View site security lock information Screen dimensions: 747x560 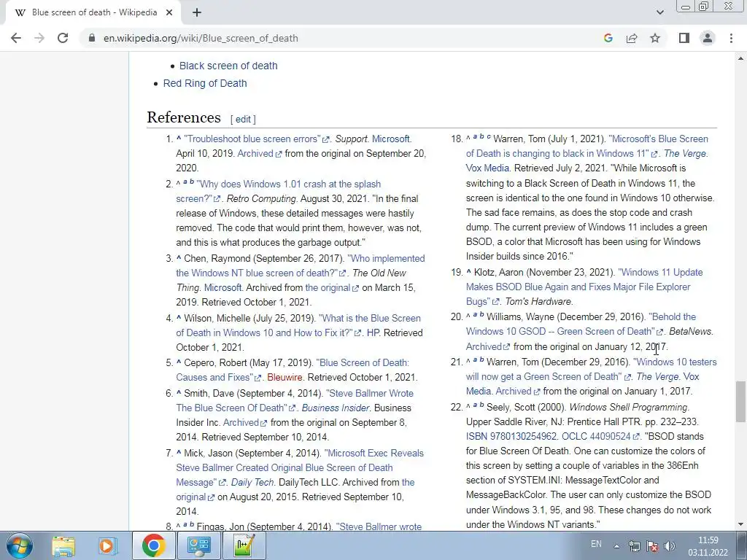click(x=92, y=38)
